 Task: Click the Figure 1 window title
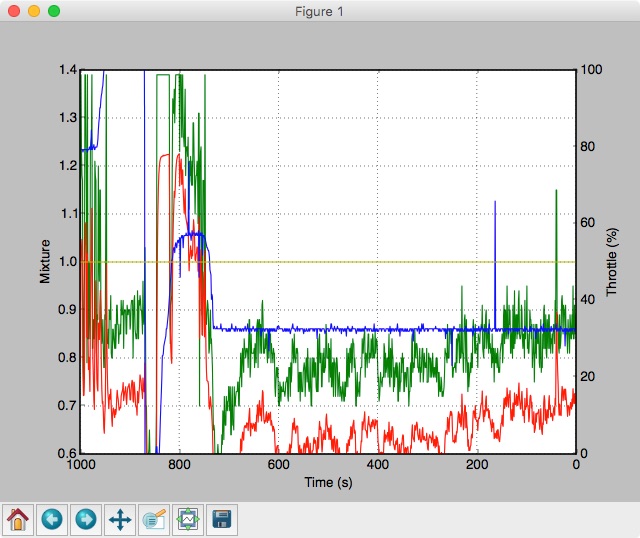tap(319, 11)
